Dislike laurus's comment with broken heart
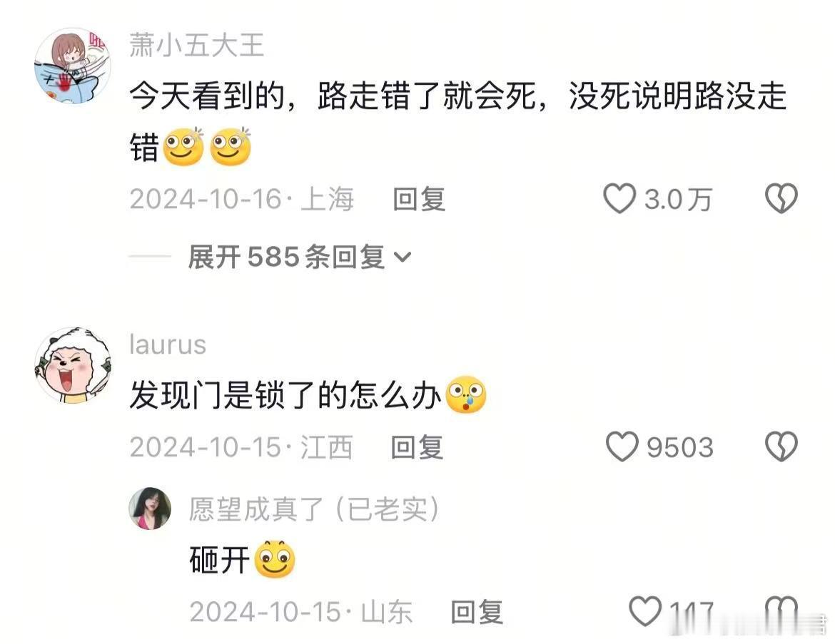Image resolution: width=835 pixels, height=644 pixels. 781,446
